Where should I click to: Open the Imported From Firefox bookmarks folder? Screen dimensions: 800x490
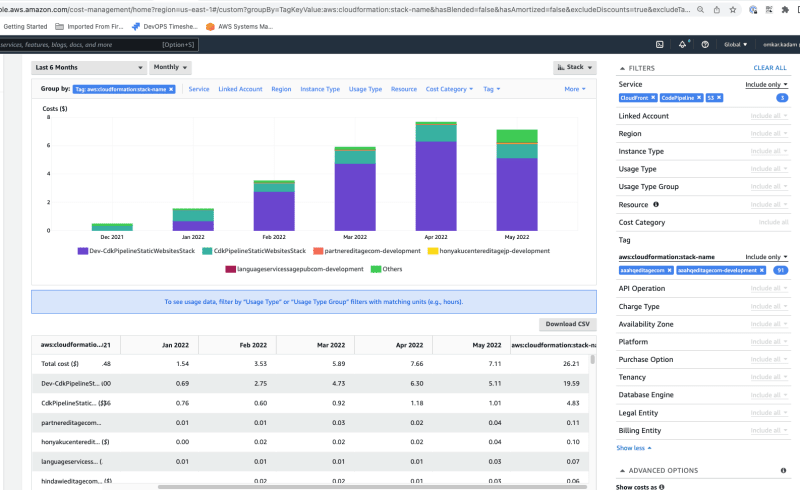pyautogui.click(x=89, y=27)
